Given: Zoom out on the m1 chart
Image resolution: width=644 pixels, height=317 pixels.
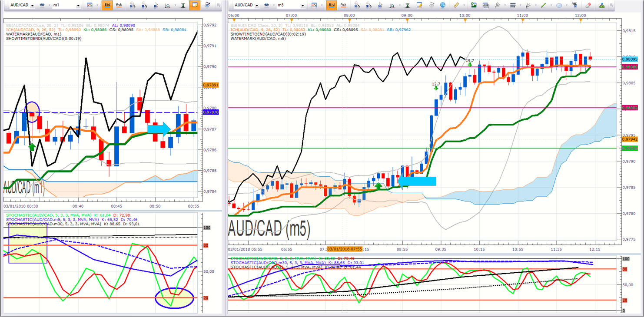Looking at the screenshot, I should point(144,5).
